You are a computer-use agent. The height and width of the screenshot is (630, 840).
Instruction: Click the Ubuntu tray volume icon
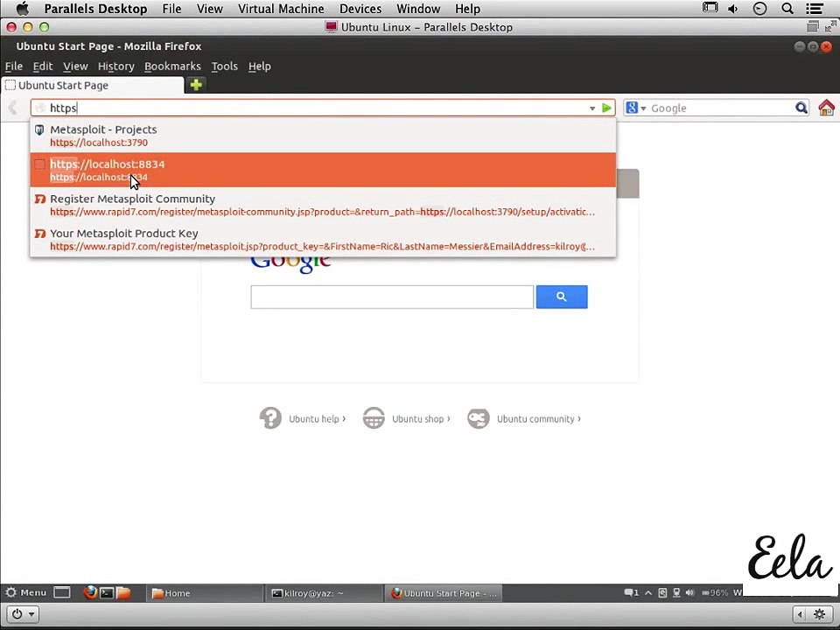690,592
